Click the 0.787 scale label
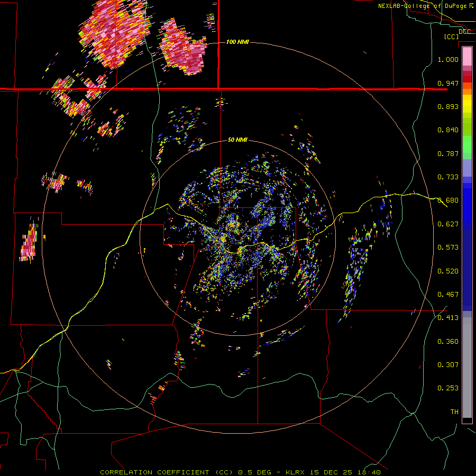 tap(448, 153)
